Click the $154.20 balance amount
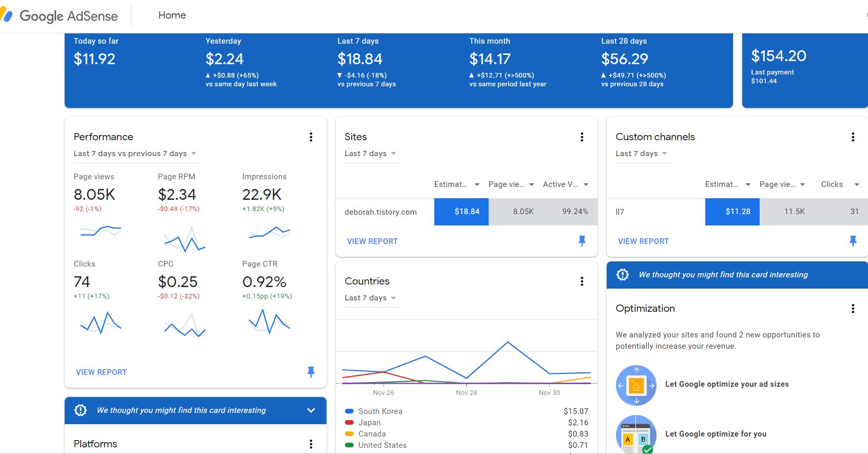Image resolution: width=868 pixels, height=454 pixels. pyautogui.click(x=779, y=55)
